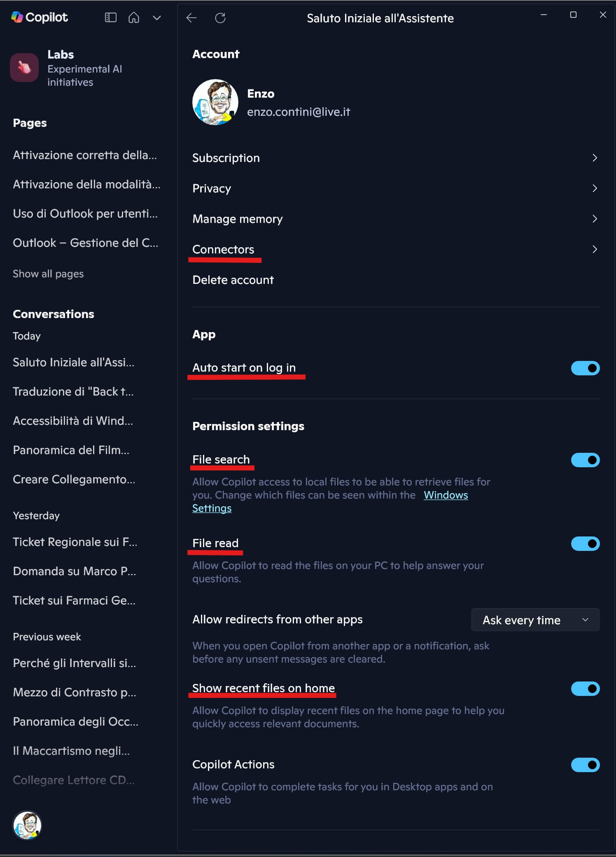Open the Labs hand icon

point(24,68)
